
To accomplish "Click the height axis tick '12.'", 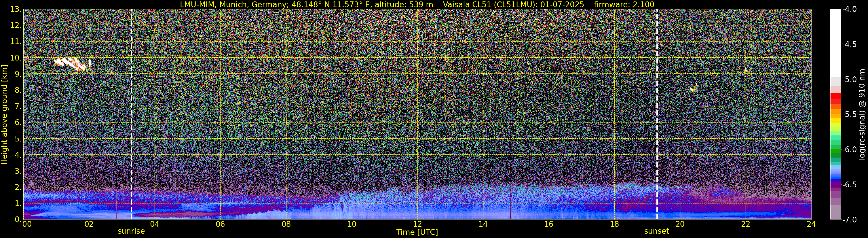I will (16, 26).
